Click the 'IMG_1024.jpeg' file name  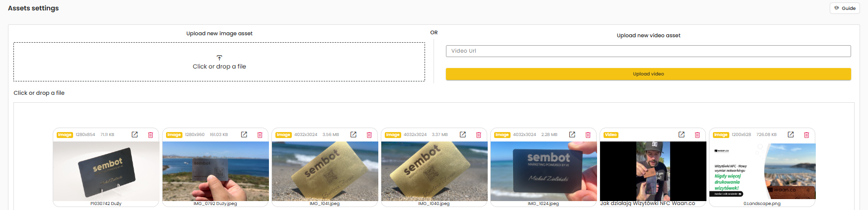coord(543,204)
